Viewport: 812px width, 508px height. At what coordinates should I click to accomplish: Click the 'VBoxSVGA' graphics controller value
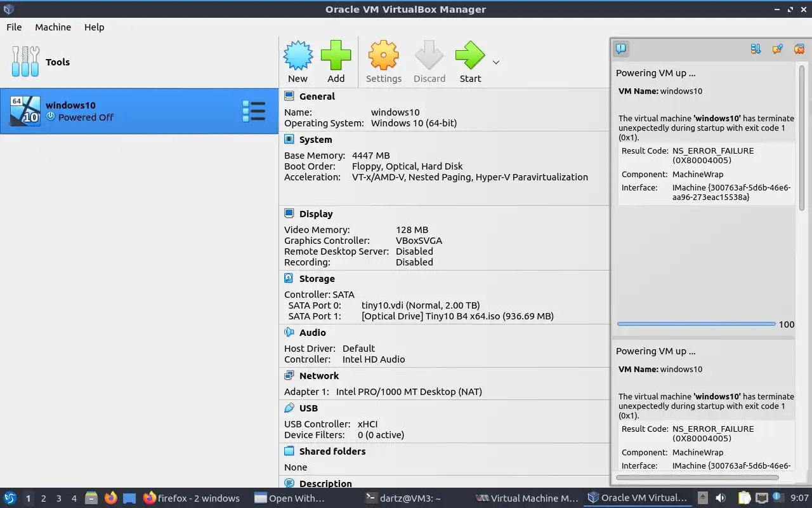(x=419, y=241)
